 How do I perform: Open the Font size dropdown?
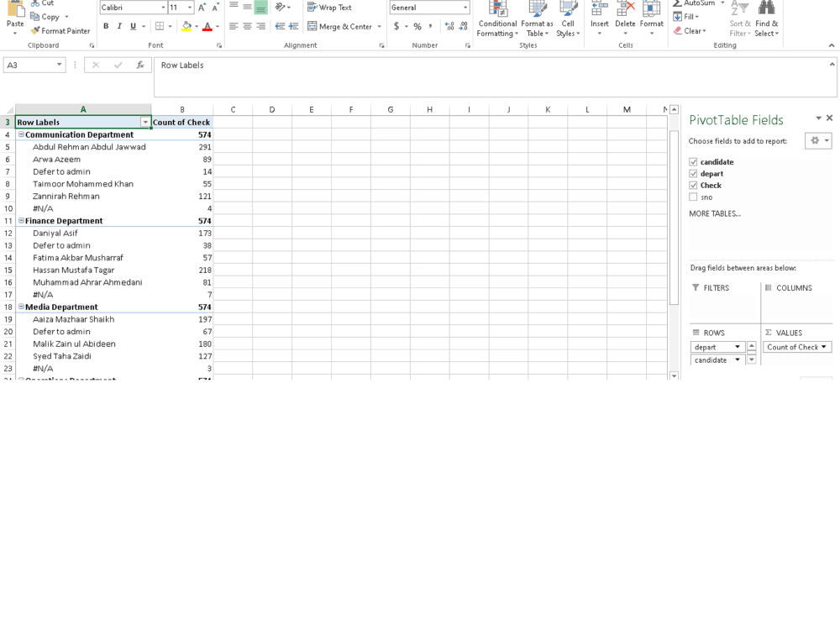[x=189, y=8]
